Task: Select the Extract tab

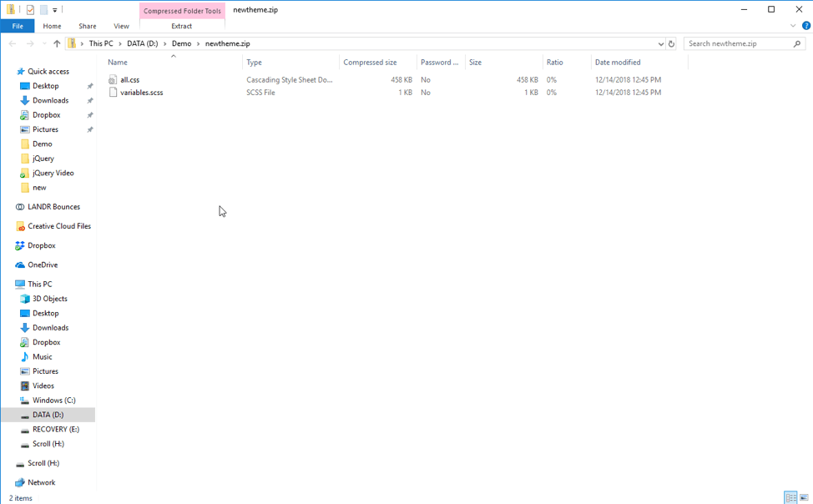Action: coord(181,26)
